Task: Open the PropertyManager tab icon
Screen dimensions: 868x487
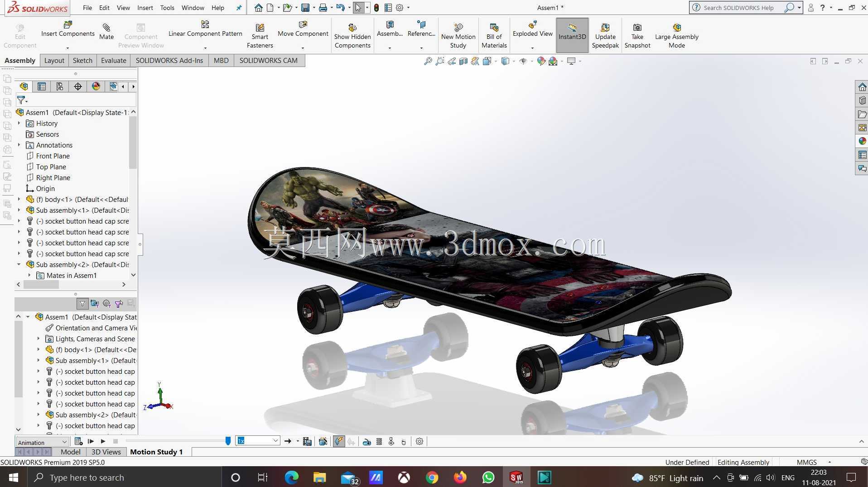Action: [x=42, y=86]
